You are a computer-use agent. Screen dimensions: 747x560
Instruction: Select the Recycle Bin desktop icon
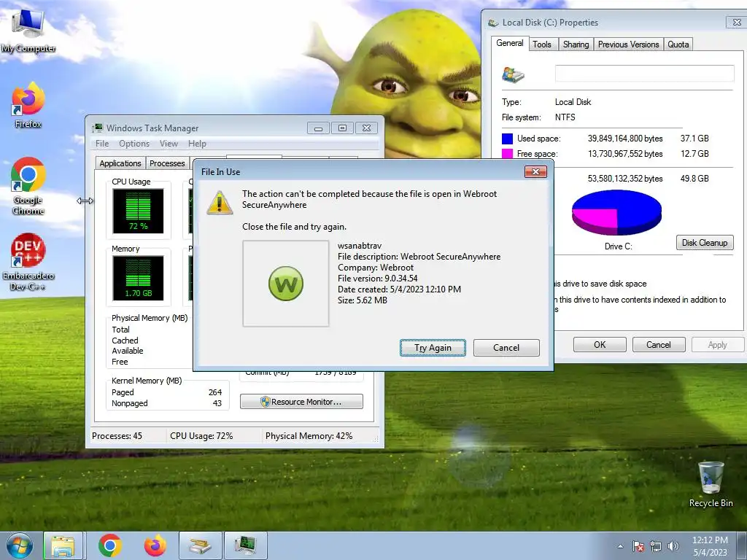tap(711, 484)
